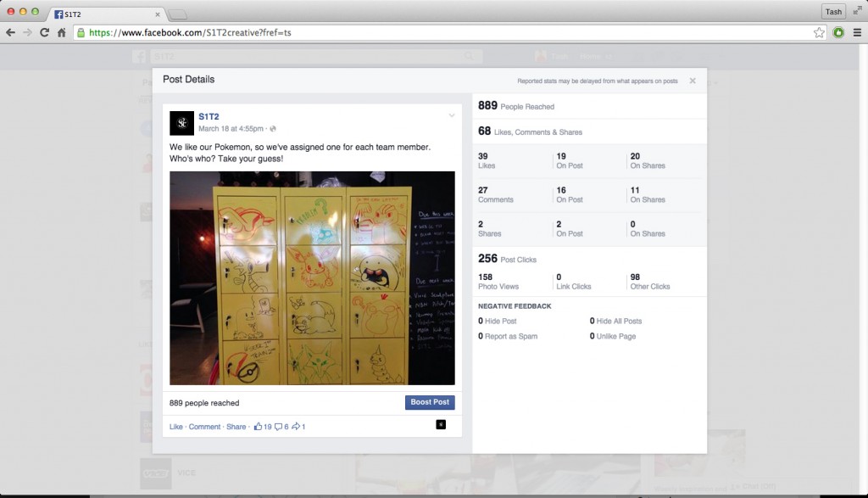The width and height of the screenshot is (868, 498).
Task: Click the '0 Hide All Posts' entry
Action: [615, 321]
